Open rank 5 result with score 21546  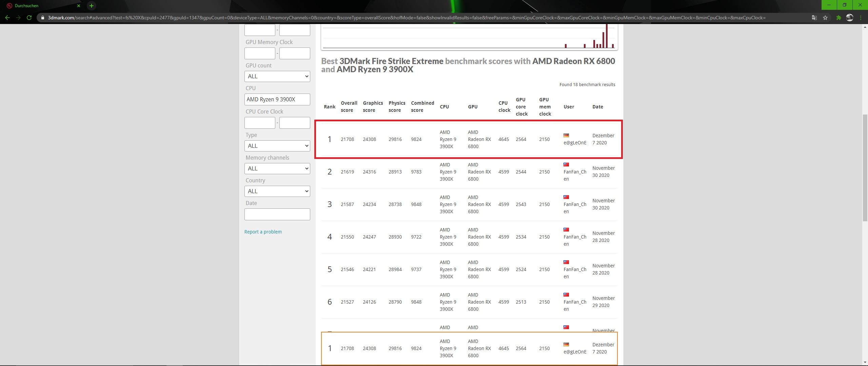(347, 269)
